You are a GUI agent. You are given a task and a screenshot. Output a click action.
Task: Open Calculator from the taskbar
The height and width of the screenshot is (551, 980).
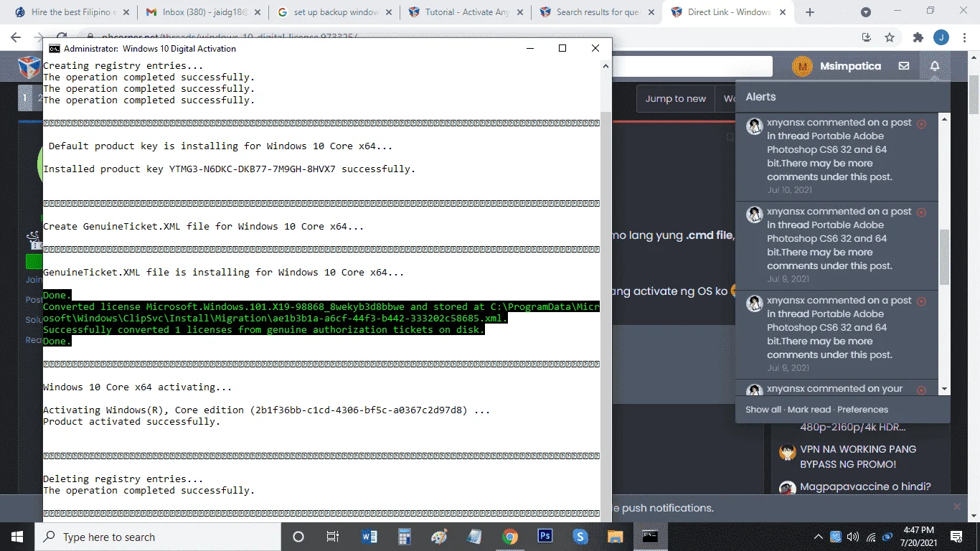coord(405,537)
